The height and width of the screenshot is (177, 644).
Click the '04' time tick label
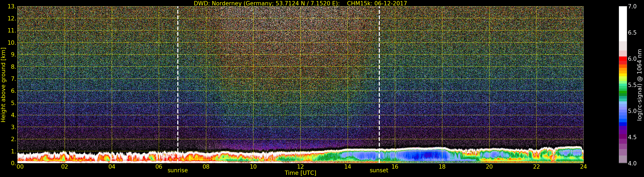(112, 166)
